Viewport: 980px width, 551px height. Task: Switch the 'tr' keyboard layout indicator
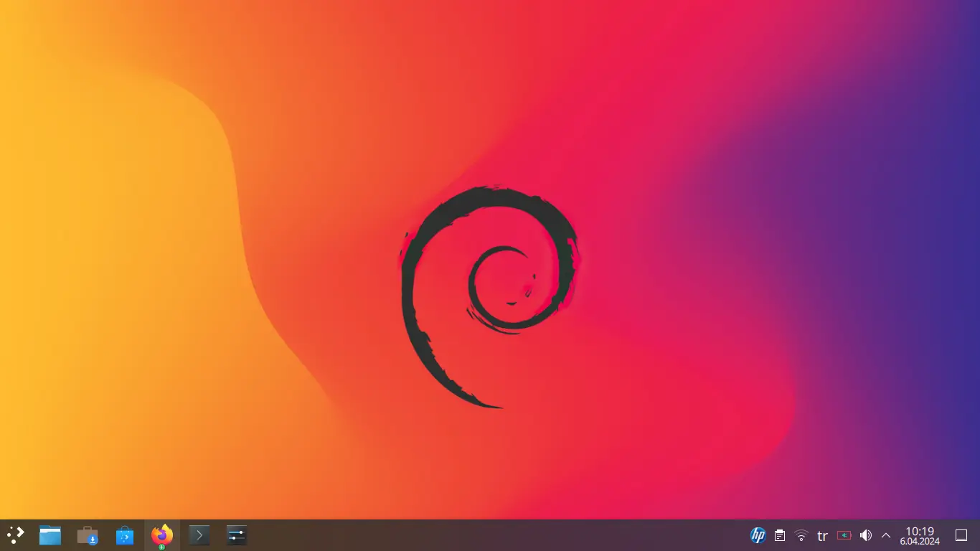pos(823,535)
